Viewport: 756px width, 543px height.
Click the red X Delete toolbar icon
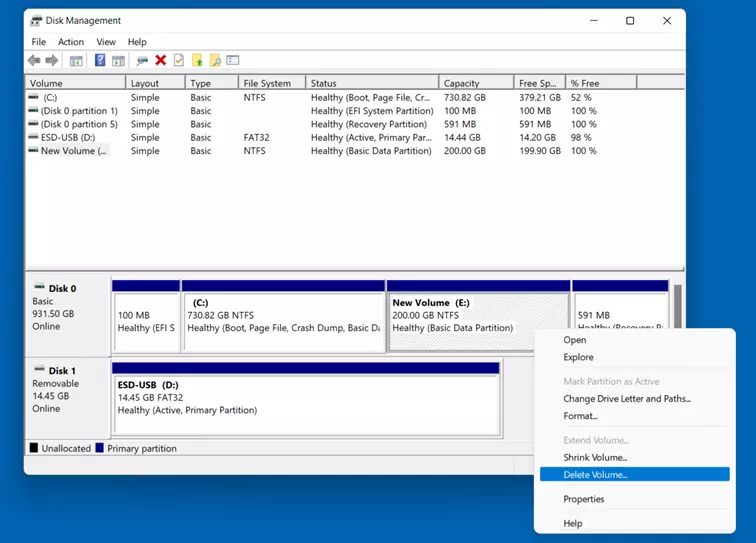pyautogui.click(x=161, y=60)
